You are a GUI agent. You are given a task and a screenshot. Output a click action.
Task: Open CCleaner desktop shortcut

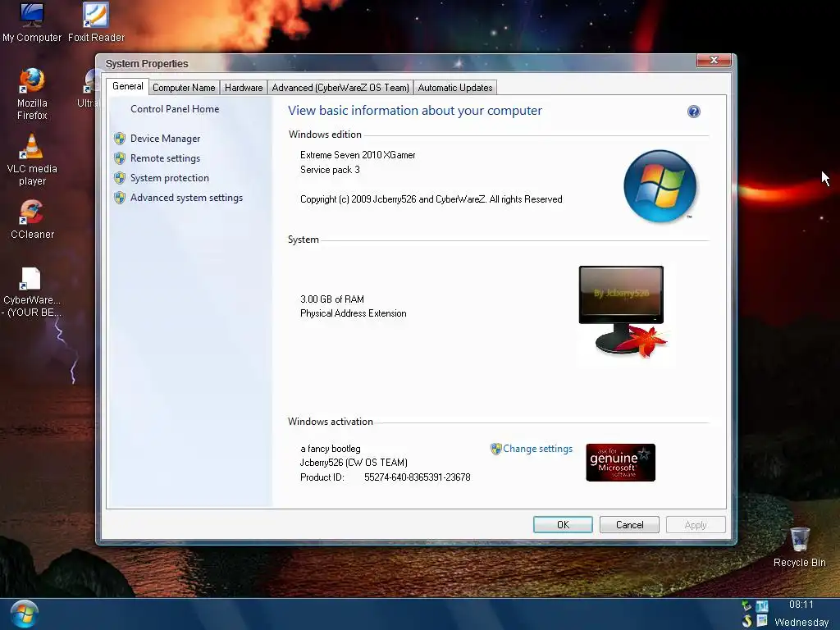coord(32,220)
